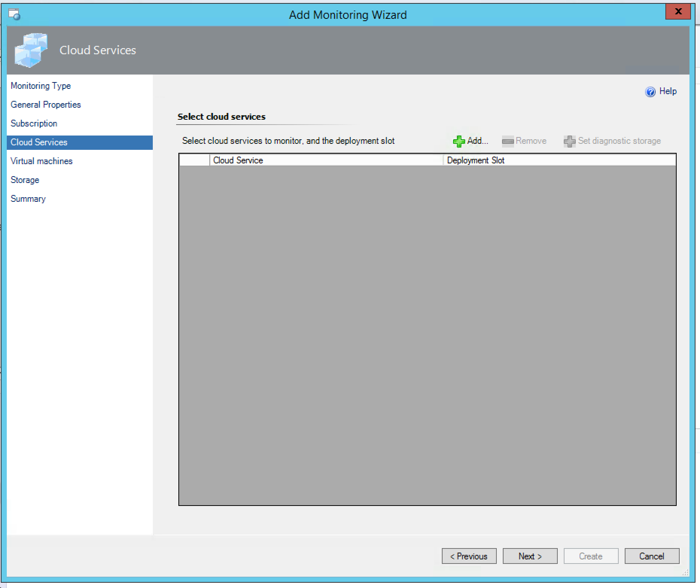Click the Set diagnostic storage icon
The image size is (700, 588).
click(569, 141)
